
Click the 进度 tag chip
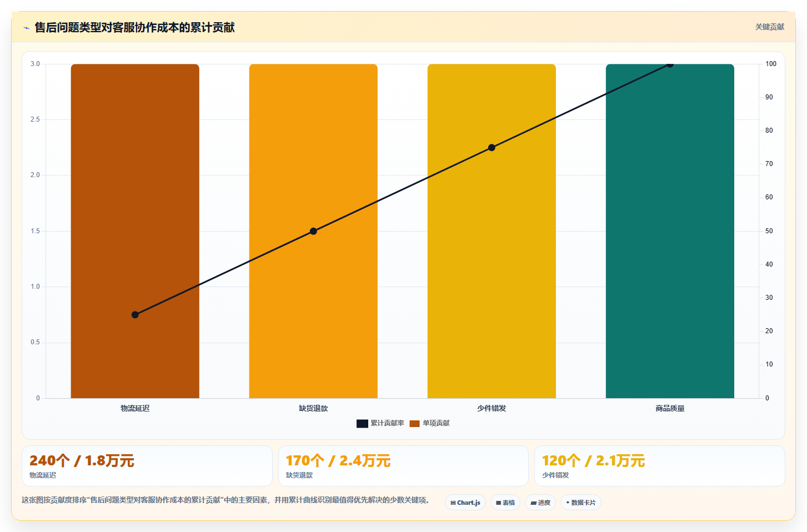coord(540,503)
